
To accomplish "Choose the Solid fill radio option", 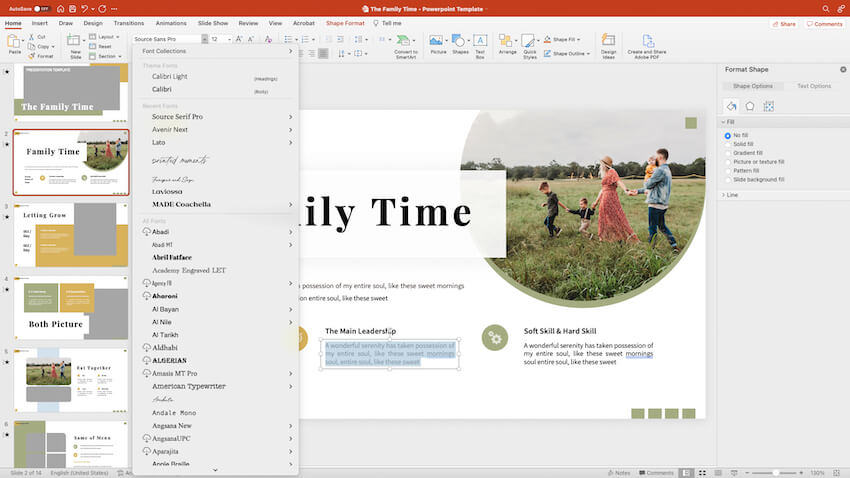I will (x=728, y=144).
